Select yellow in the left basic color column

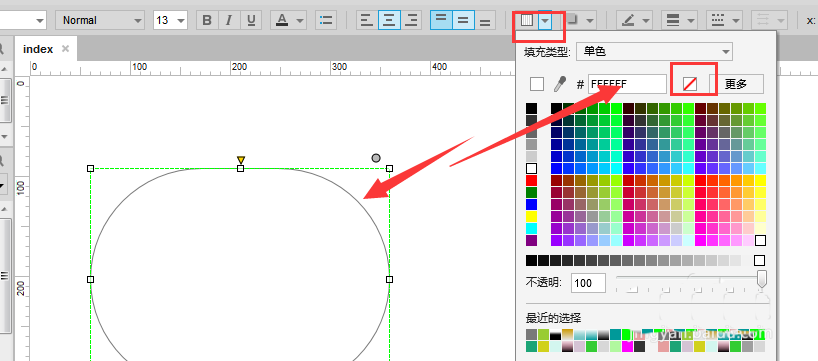(x=532, y=216)
